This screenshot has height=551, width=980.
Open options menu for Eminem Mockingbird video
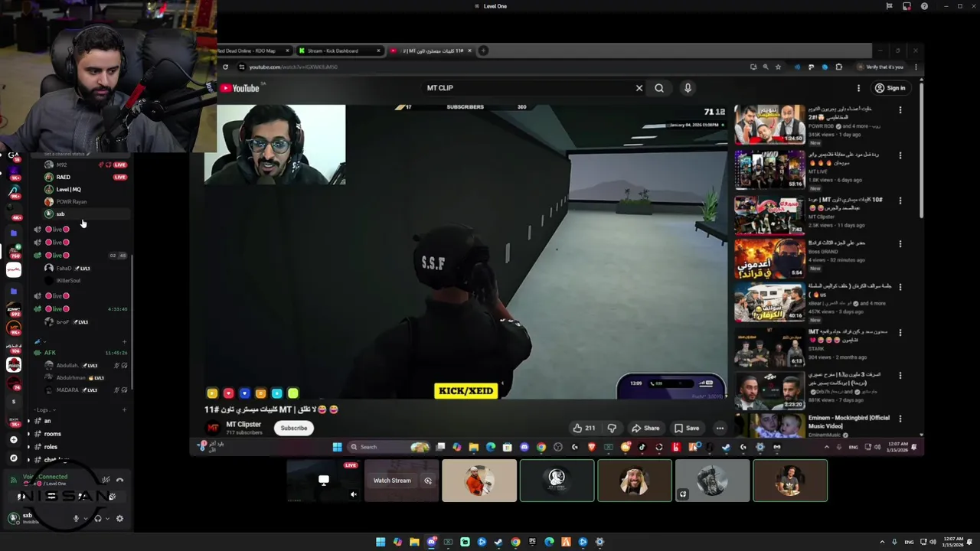tap(900, 419)
